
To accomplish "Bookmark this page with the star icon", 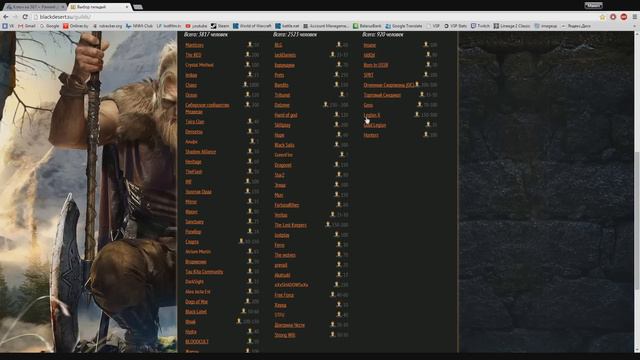I will [x=602, y=17].
